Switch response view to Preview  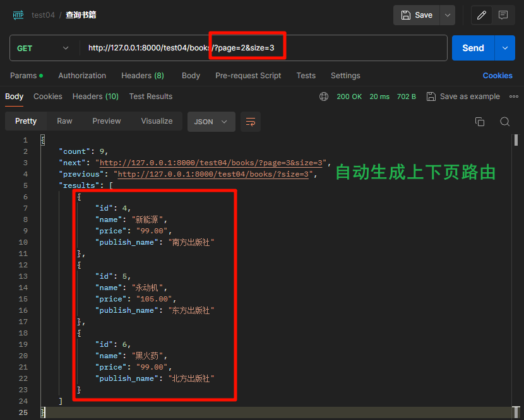coord(106,120)
